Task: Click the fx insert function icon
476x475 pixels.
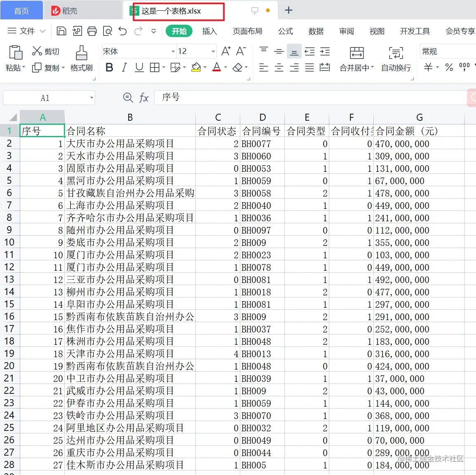Action: (x=143, y=98)
